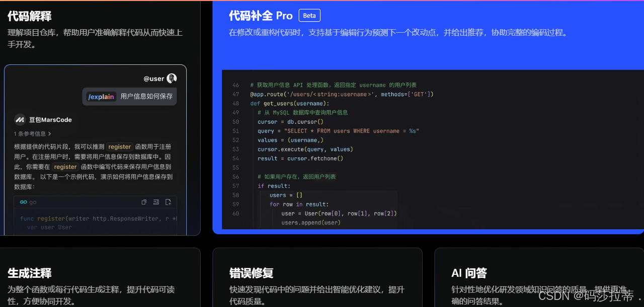
Task: Click the second inline register code tag
Action: (65, 167)
